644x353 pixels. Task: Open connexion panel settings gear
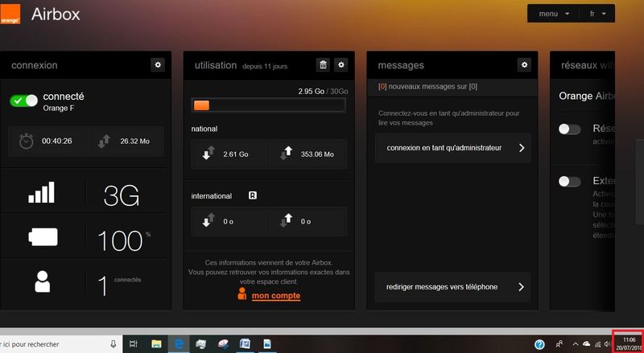(x=158, y=64)
